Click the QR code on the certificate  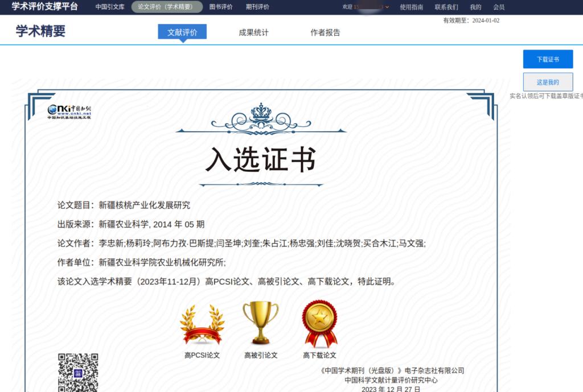click(x=78, y=372)
